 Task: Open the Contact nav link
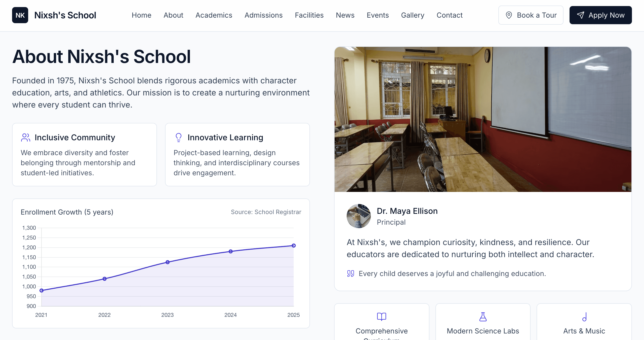click(x=450, y=15)
